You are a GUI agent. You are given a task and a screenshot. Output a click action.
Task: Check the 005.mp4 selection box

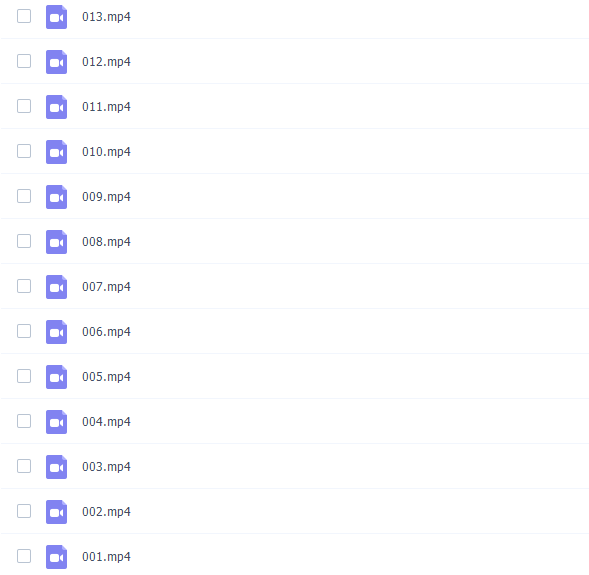tap(24, 376)
